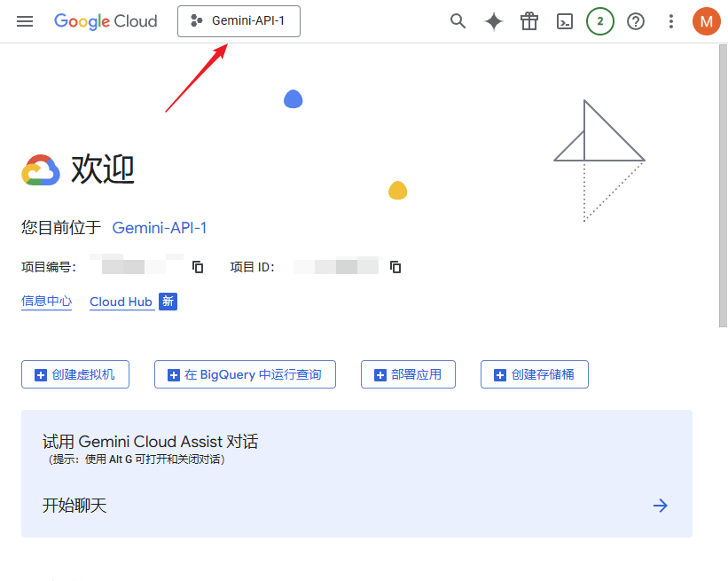This screenshot has width=728, height=581.
Task: Click the vertical page scrollbar
Action: 723,185
